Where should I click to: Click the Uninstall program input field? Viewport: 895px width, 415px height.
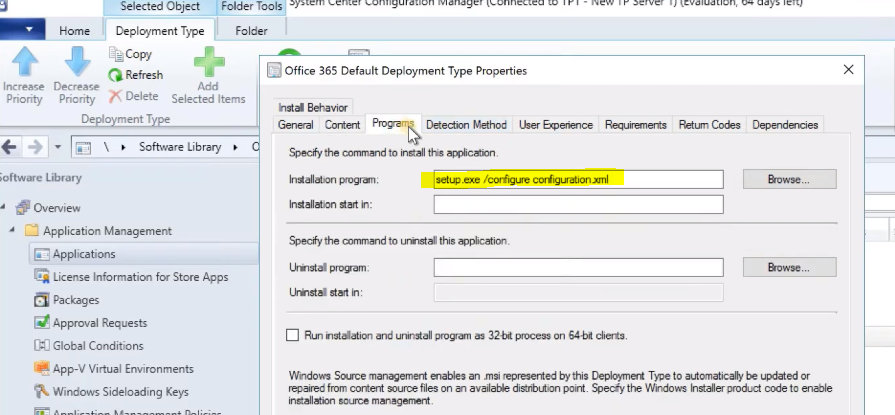point(578,267)
